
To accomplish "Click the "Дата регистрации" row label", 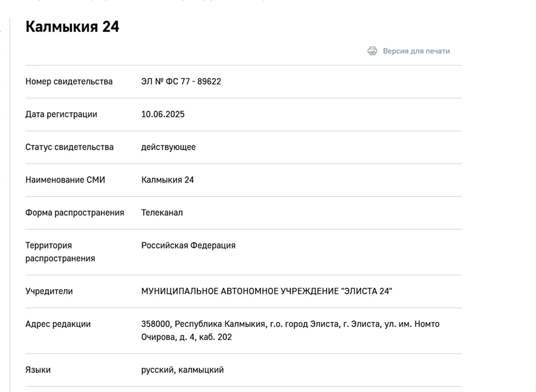I will click(61, 114).
